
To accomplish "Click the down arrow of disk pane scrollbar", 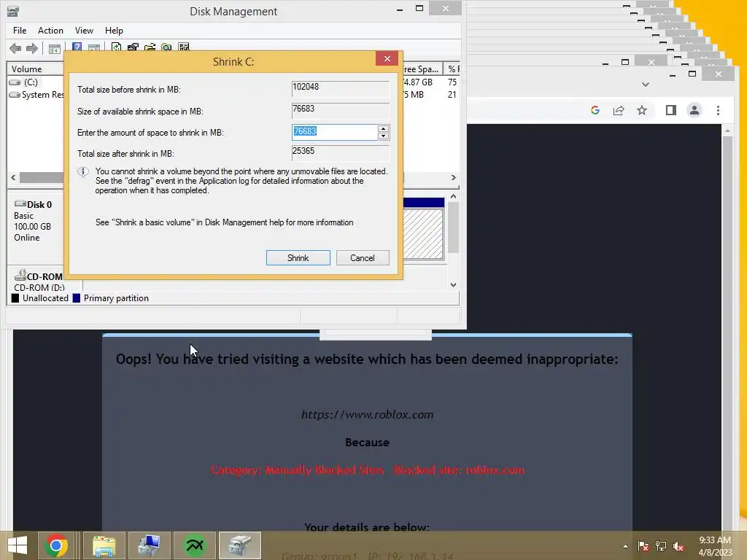I will click(454, 285).
